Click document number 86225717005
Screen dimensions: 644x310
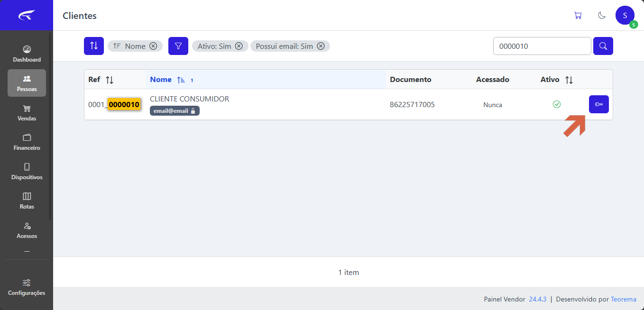point(413,104)
